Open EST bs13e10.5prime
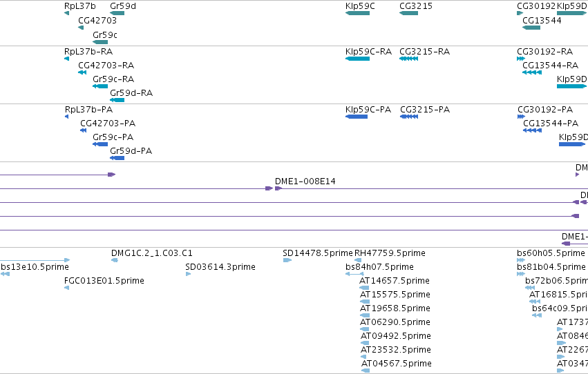 [x=5, y=275]
